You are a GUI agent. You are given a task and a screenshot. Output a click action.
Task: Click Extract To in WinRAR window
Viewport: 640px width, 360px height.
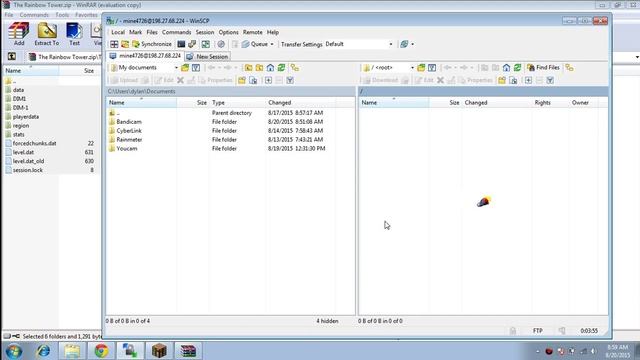click(x=47, y=34)
